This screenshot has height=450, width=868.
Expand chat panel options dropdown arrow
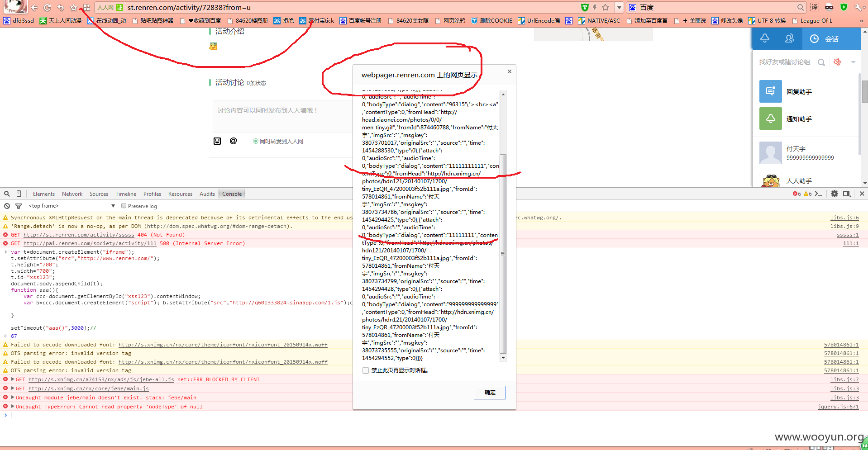(x=853, y=62)
